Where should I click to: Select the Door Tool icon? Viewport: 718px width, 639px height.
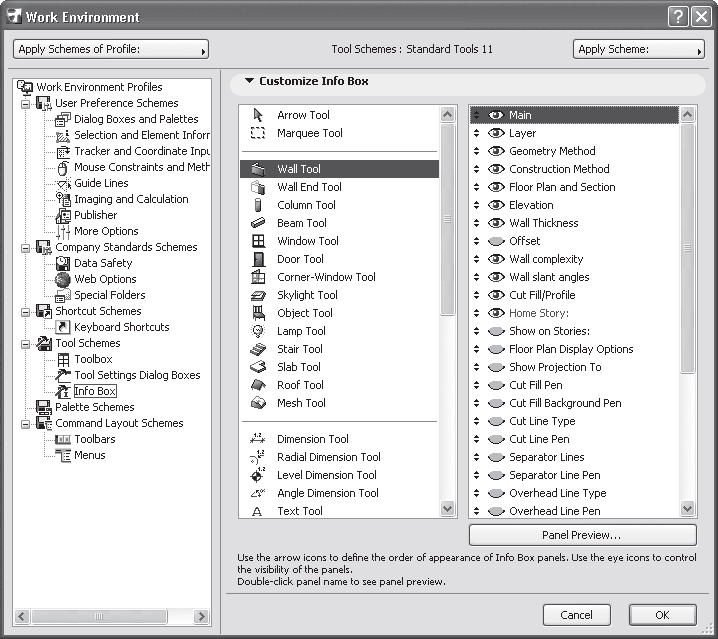pyautogui.click(x=258, y=259)
